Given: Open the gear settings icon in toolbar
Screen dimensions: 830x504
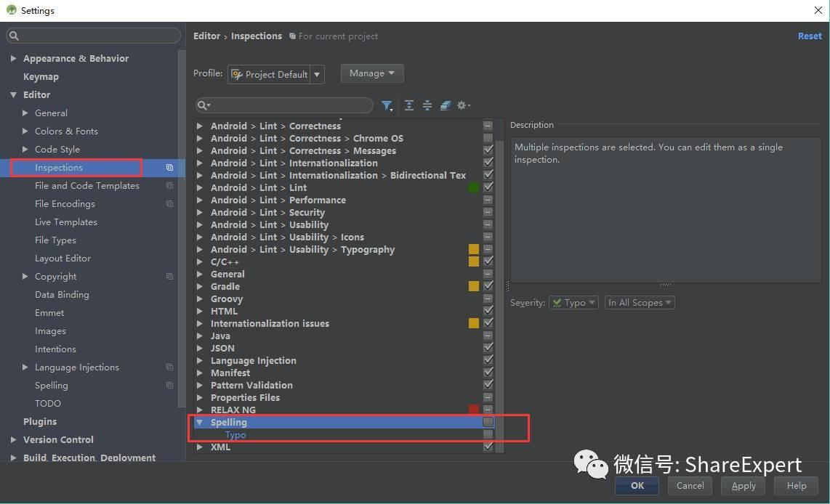Looking at the screenshot, I should tap(463, 105).
